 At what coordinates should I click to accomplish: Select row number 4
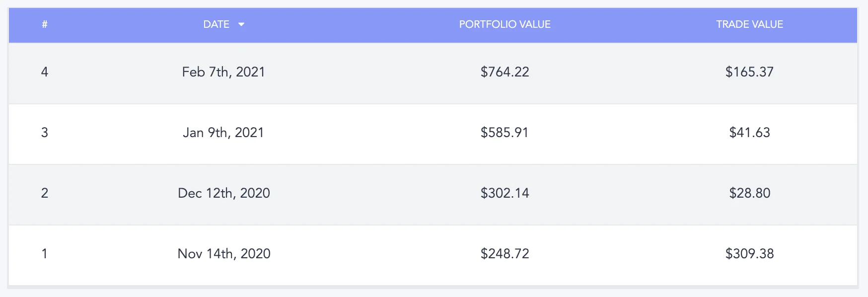(45, 72)
